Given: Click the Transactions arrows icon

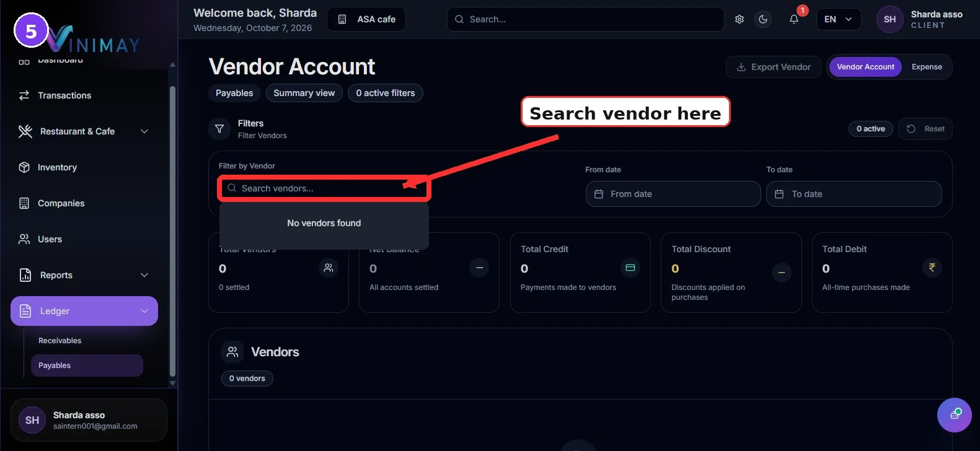Looking at the screenshot, I should click(24, 95).
